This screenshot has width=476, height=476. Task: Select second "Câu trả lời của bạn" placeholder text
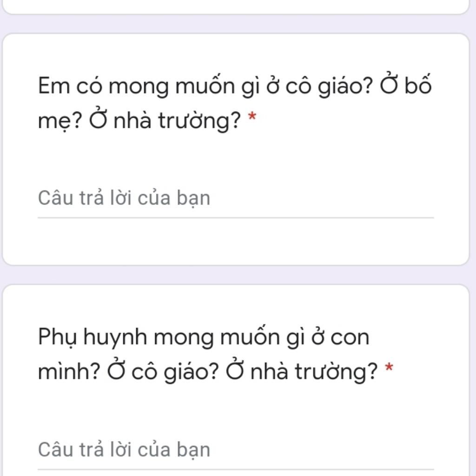coord(124,450)
